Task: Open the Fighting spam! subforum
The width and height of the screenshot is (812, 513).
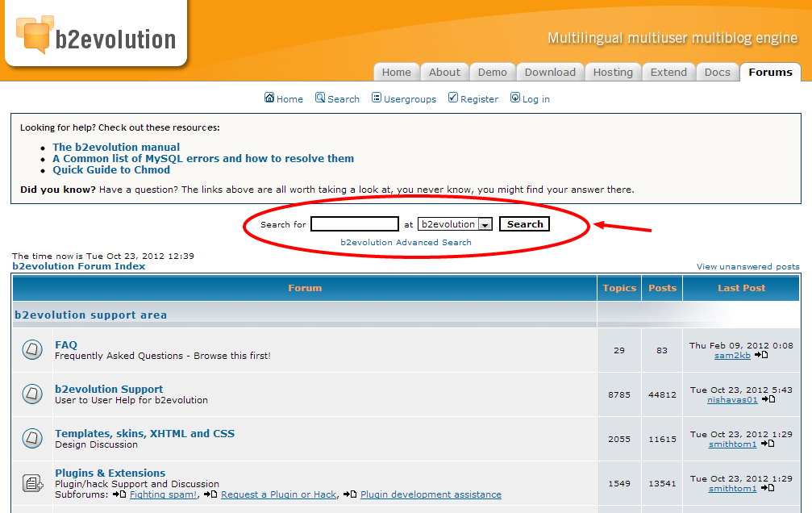Action: tap(163, 494)
